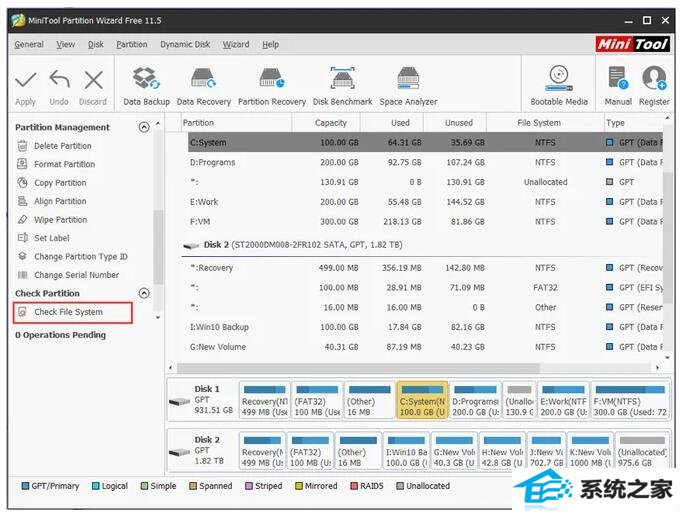Launch the Data Recovery tool

pos(204,87)
